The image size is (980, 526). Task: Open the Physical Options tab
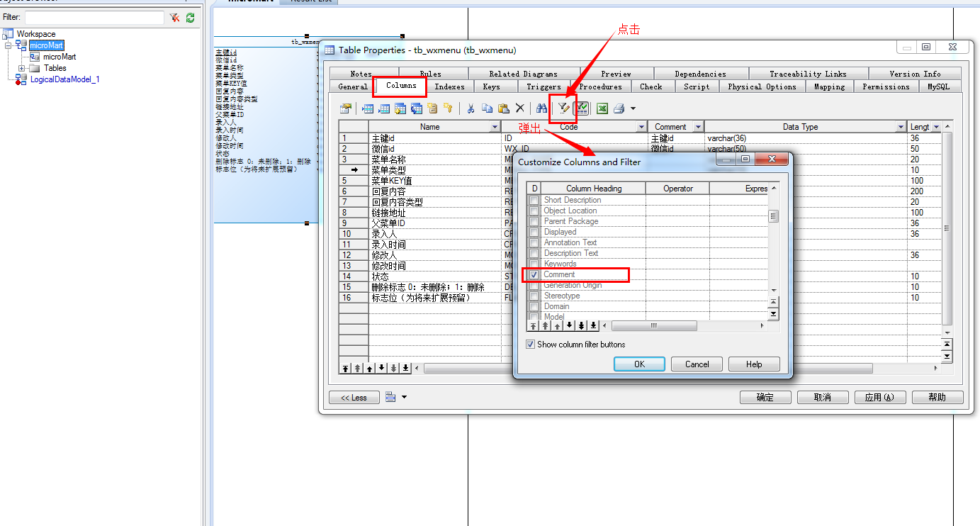[x=762, y=86]
